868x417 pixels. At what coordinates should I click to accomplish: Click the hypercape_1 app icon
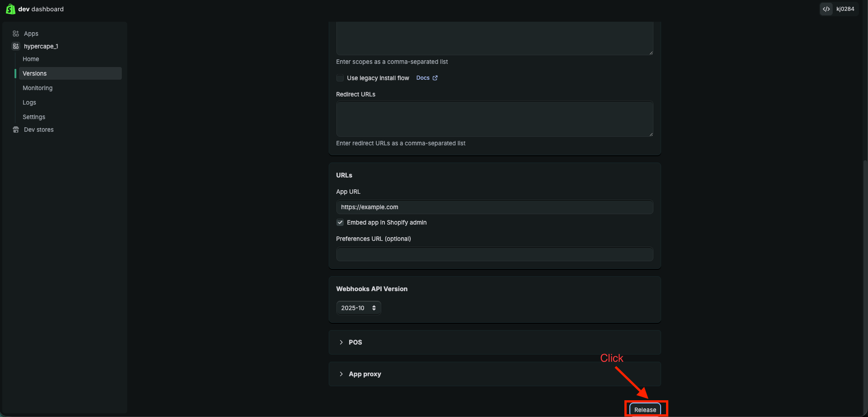(16, 46)
